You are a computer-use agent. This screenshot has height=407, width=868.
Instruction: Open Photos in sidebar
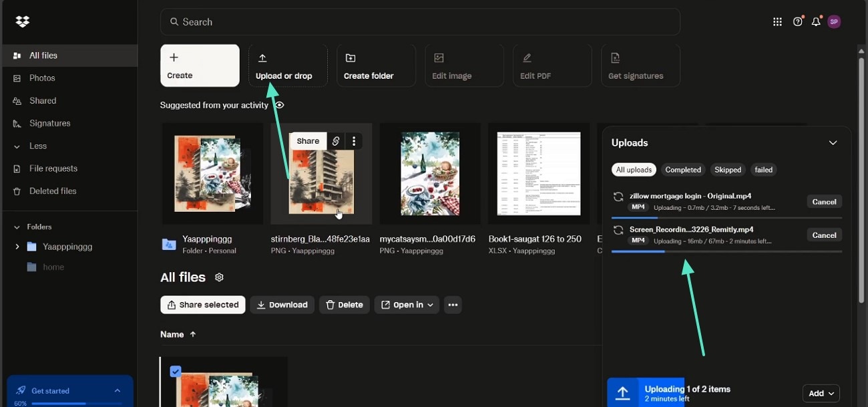click(x=69, y=78)
